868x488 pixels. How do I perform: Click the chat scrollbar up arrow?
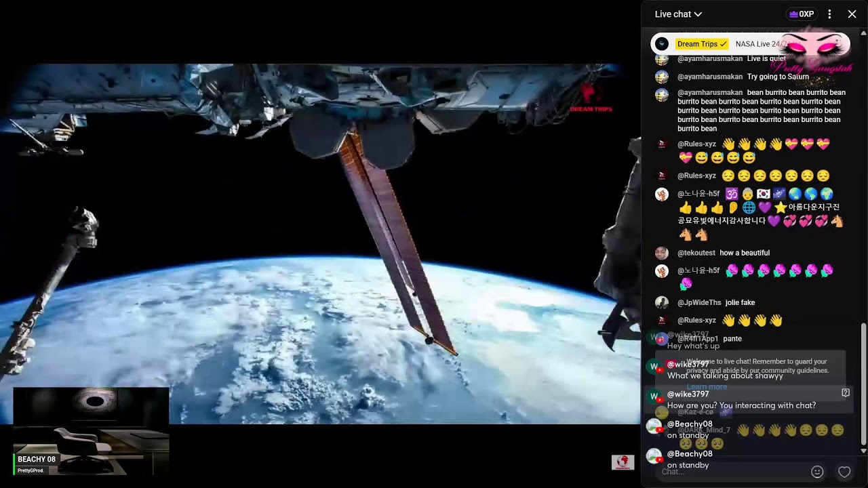click(863, 32)
